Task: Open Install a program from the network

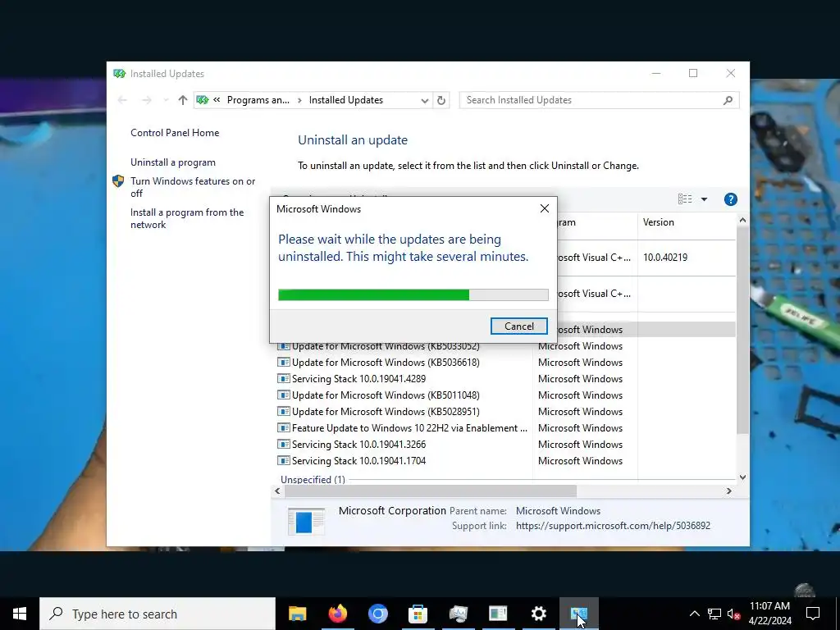Action: [187, 218]
